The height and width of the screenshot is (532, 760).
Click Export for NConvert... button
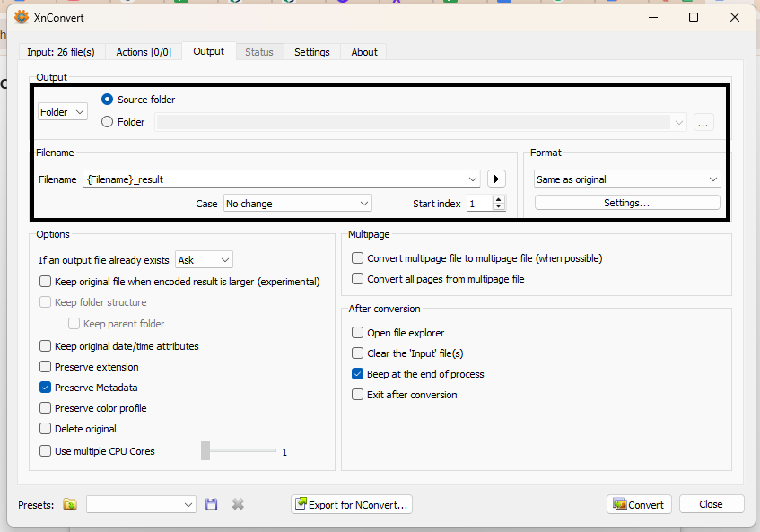click(x=352, y=504)
